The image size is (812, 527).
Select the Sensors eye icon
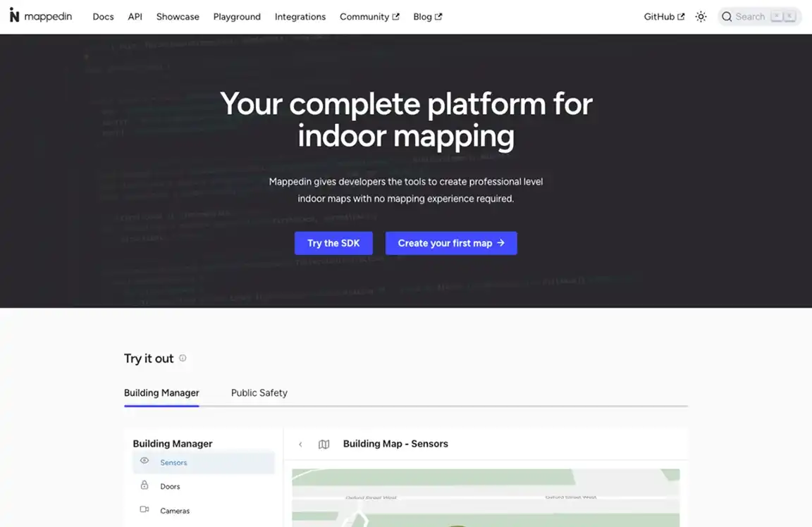[144, 461]
